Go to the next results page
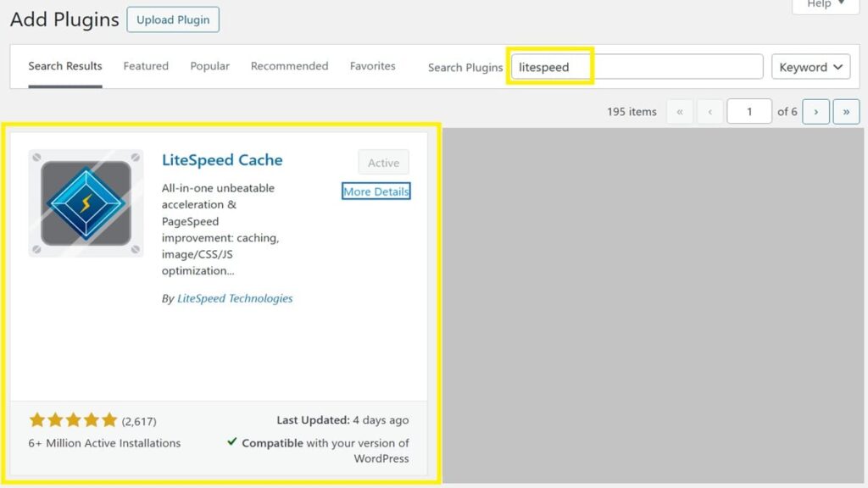The width and height of the screenshot is (868, 488). point(816,112)
